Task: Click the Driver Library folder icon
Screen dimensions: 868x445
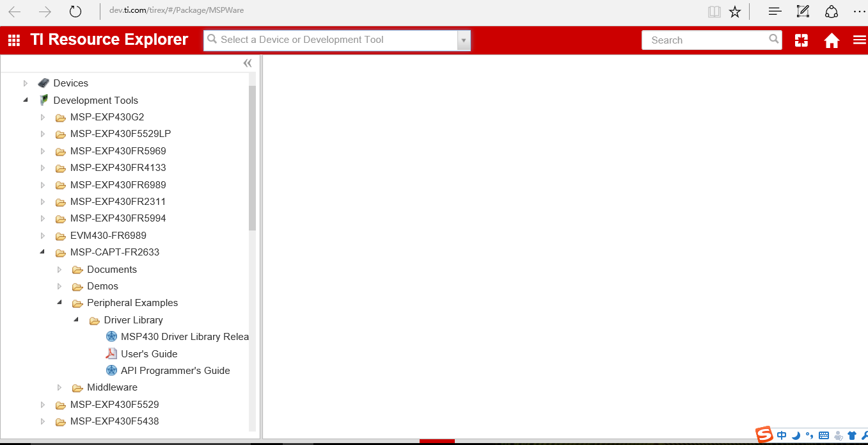Action: (x=95, y=320)
